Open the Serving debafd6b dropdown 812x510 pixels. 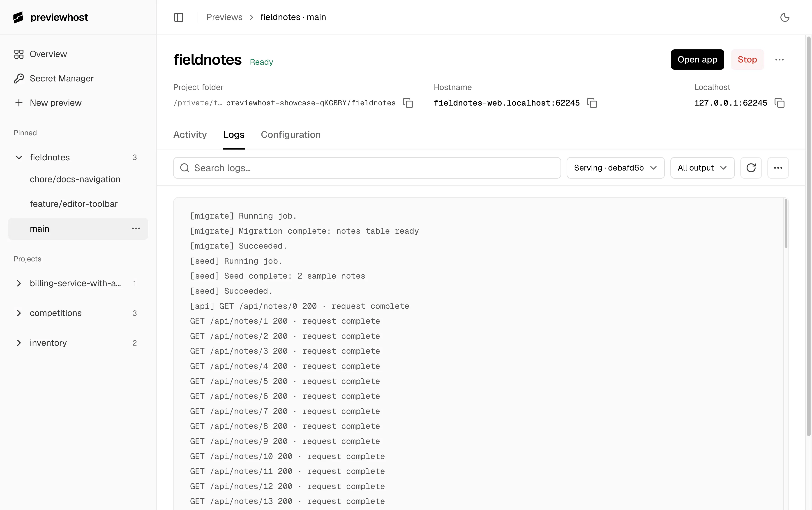click(615, 168)
